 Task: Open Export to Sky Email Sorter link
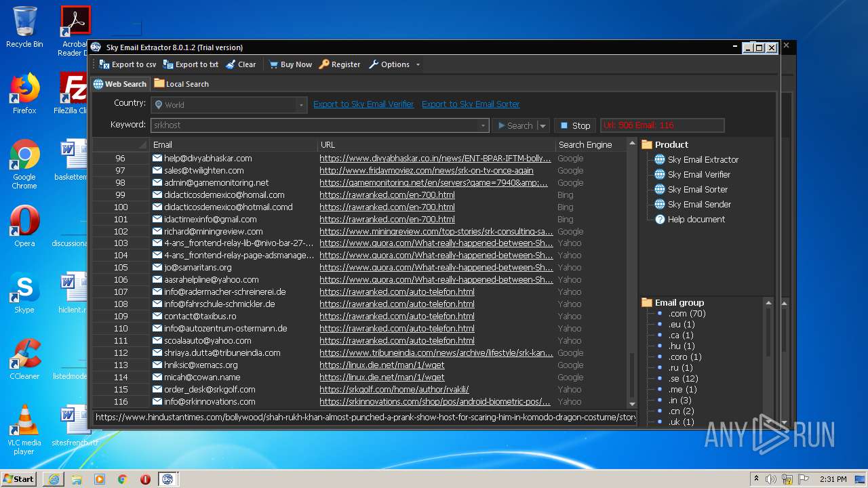coord(471,104)
